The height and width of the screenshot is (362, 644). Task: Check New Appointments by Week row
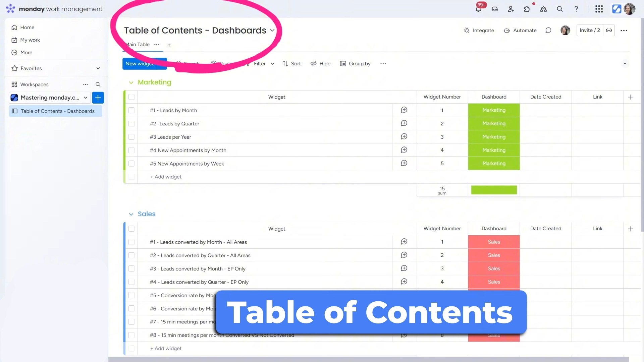131,164
